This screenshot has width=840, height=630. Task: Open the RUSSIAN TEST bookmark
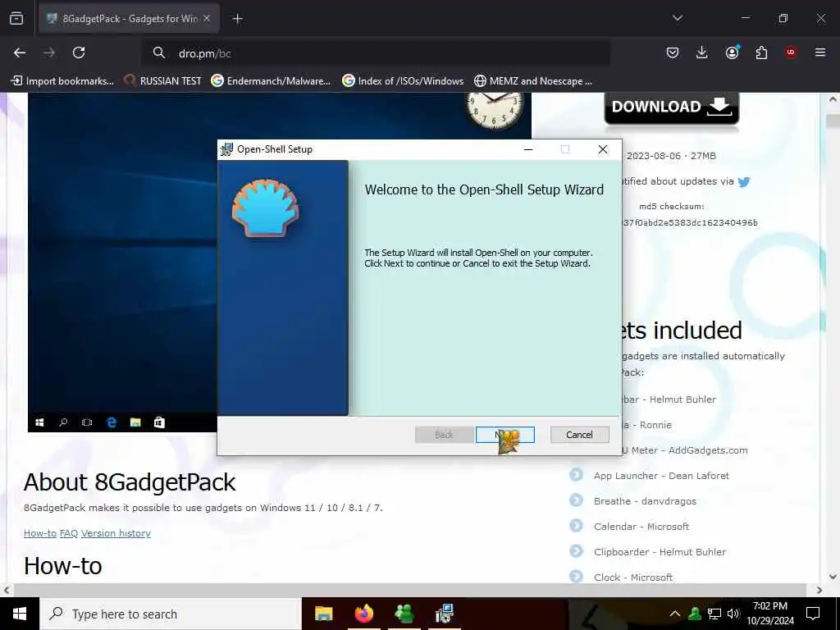163,81
